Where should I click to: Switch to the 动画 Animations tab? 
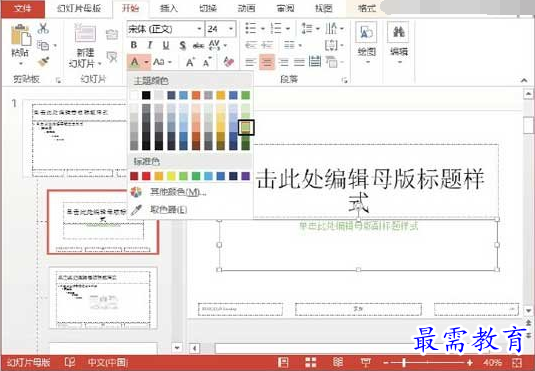[x=246, y=9]
